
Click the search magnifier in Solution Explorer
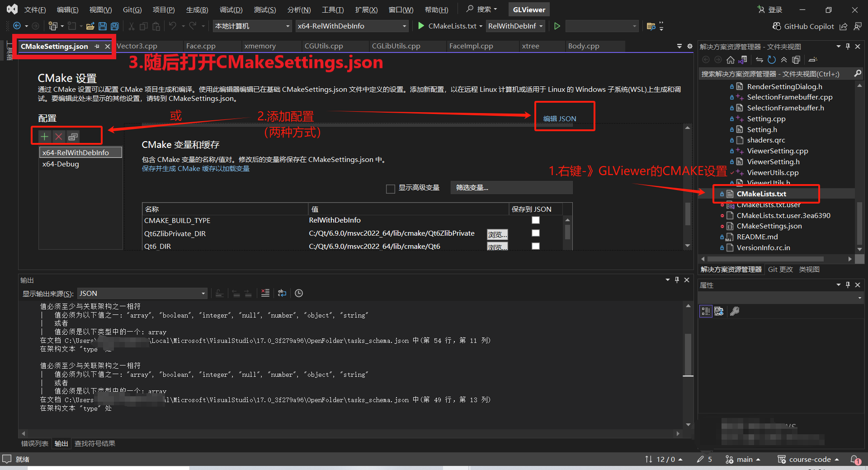858,73
